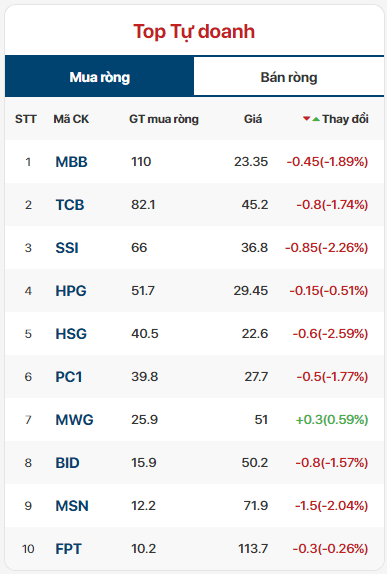Select the Mua ròng tab

click(99, 77)
